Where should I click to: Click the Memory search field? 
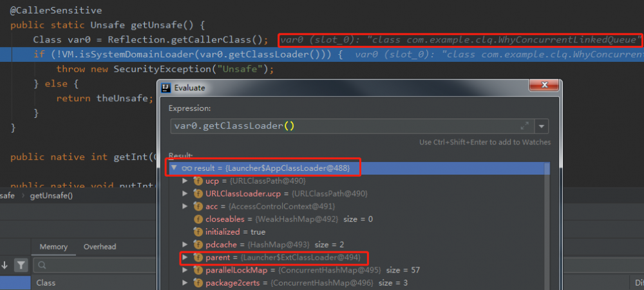click(x=95, y=266)
